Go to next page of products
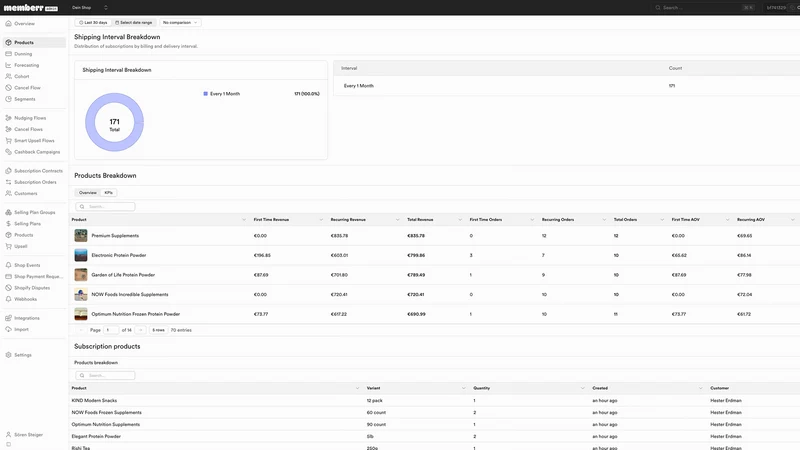 (141, 330)
